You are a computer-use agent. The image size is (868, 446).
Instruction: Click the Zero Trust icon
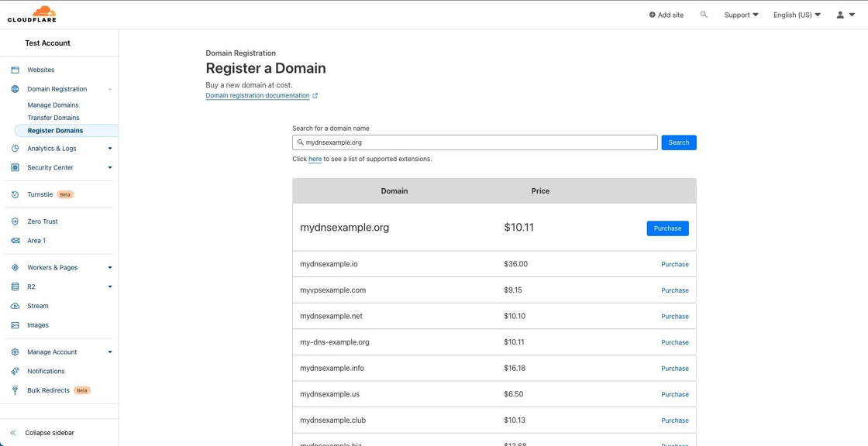pyautogui.click(x=15, y=221)
